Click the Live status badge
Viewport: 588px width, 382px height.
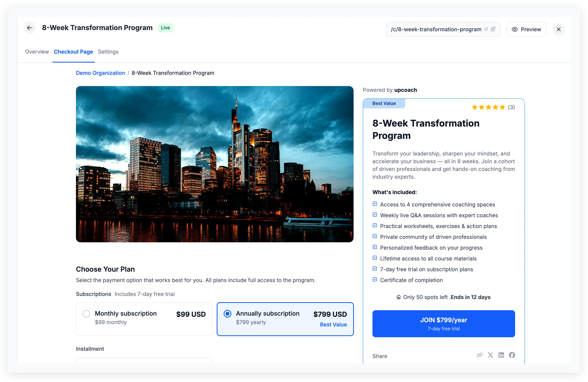(x=165, y=28)
